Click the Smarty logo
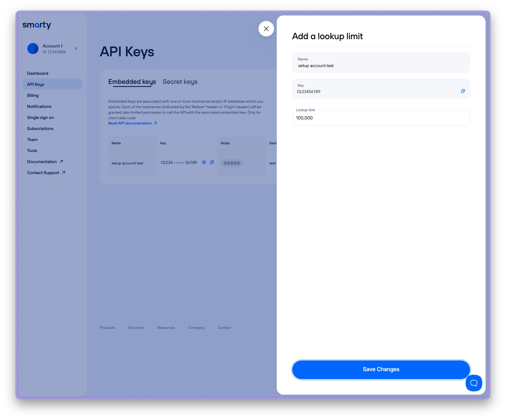The image size is (506, 420). point(37,25)
